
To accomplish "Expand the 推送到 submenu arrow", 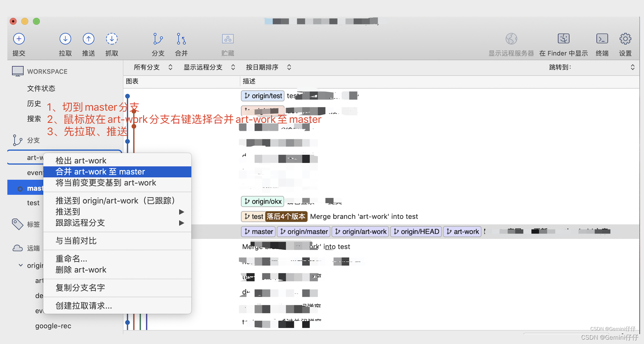I will pyautogui.click(x=181, y=212).
